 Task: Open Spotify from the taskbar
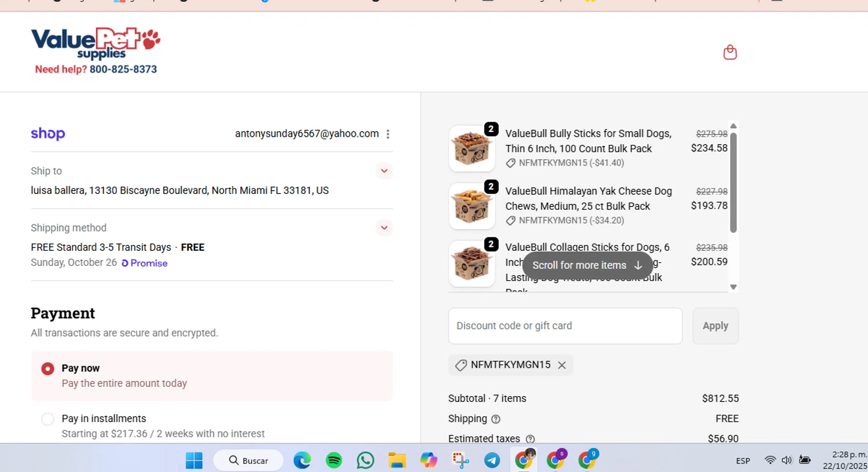tap(334, 460)
